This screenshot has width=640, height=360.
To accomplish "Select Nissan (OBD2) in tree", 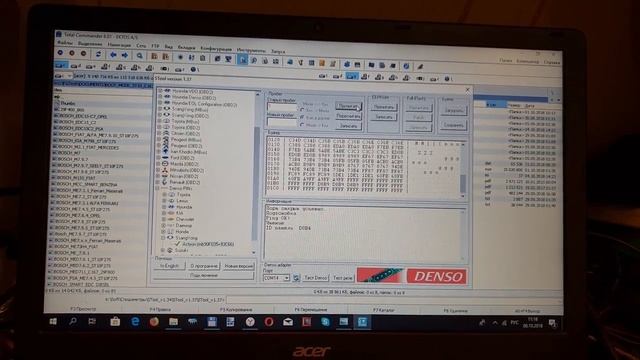I will coord(185,176).
